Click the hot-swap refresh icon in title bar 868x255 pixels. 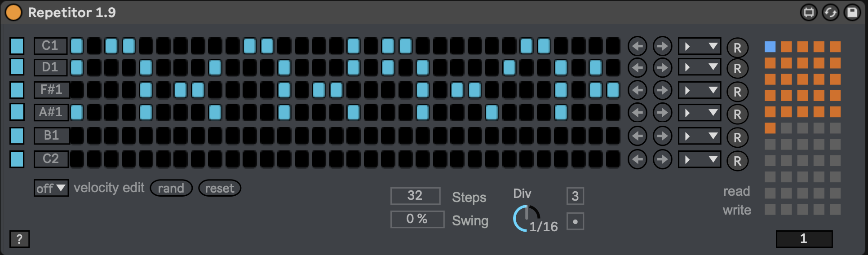830,13
